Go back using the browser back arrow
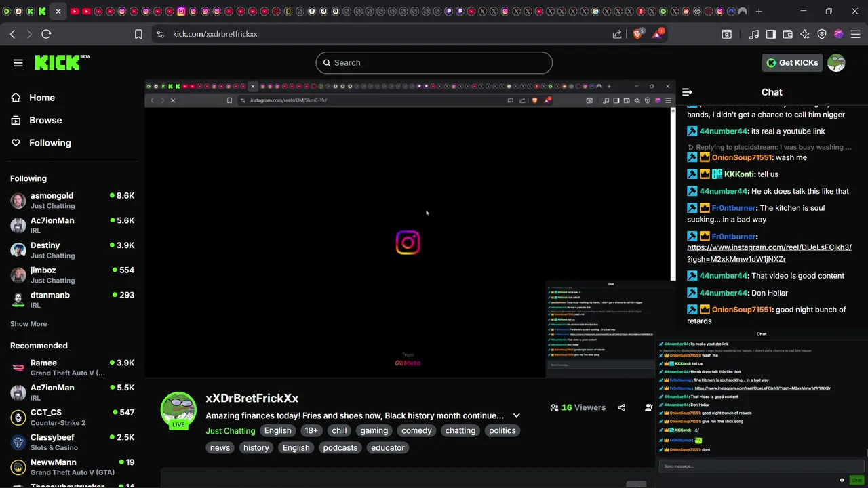This screenshot has width=868, height=488. coord(12,34)
